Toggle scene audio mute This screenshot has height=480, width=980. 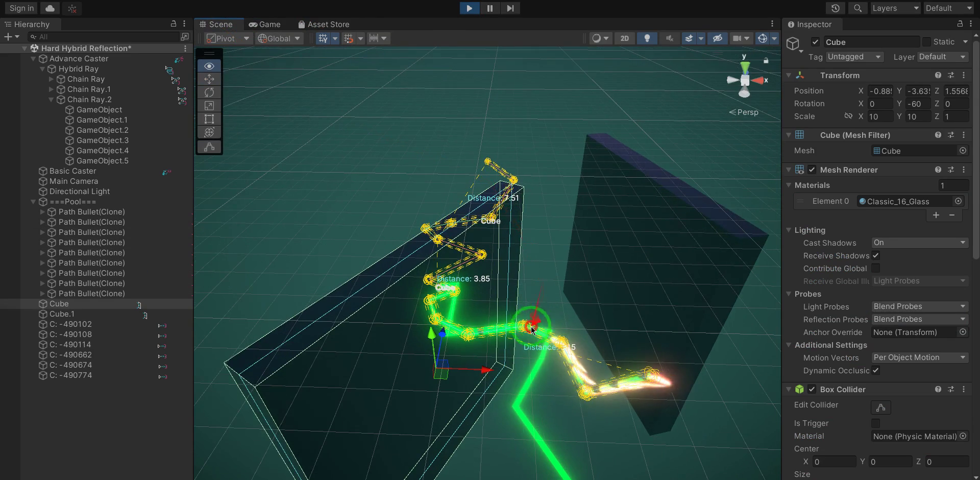670,38
